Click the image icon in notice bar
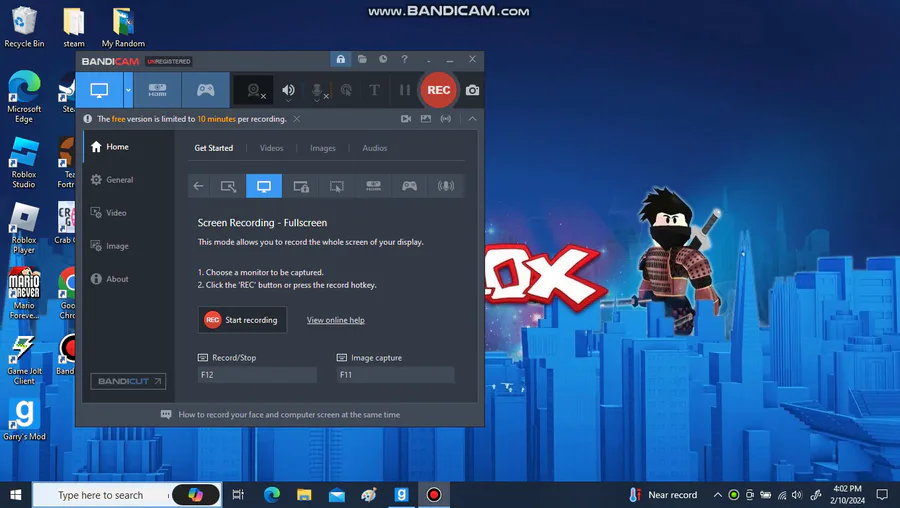 click(425, 119)
